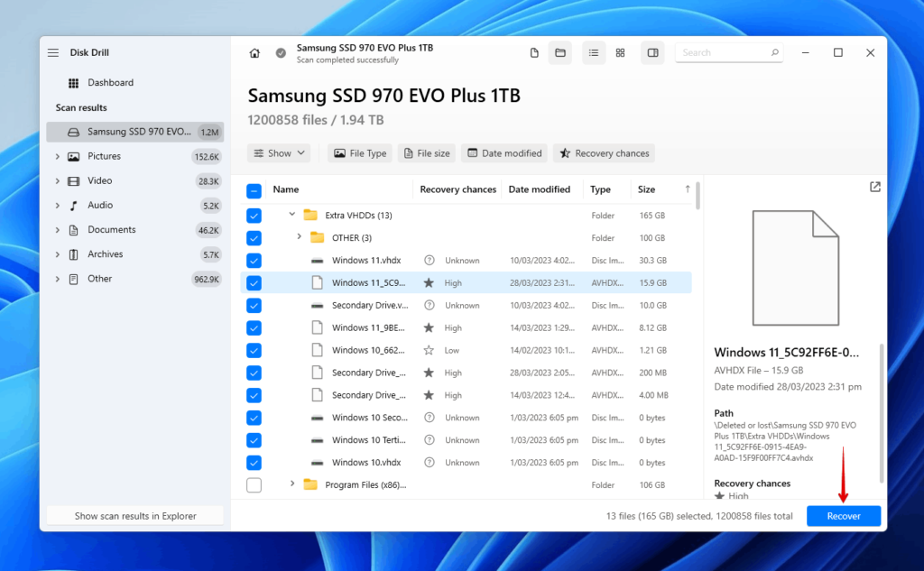Enable the Program Files (x86) checkbox
Screen dimensions: 924x571
pyautogui.click(x=254, y=484)
